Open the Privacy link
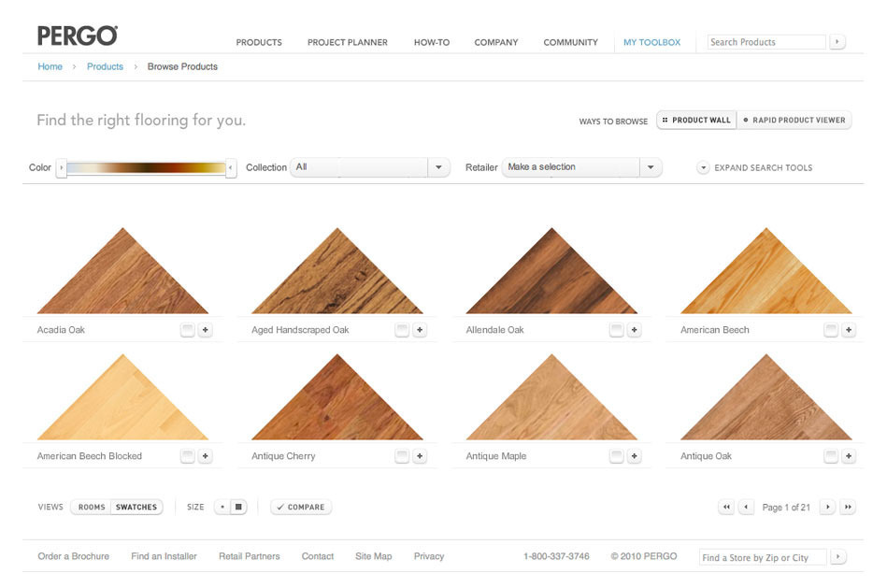The width and height of the screenshot is (887, 588). click(429, 556)
